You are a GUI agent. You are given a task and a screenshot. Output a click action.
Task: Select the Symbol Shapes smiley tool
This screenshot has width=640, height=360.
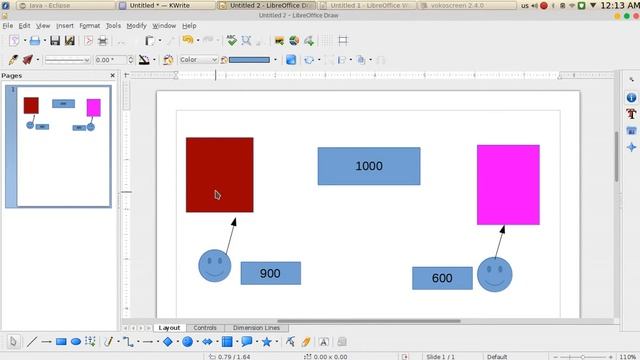187,342
